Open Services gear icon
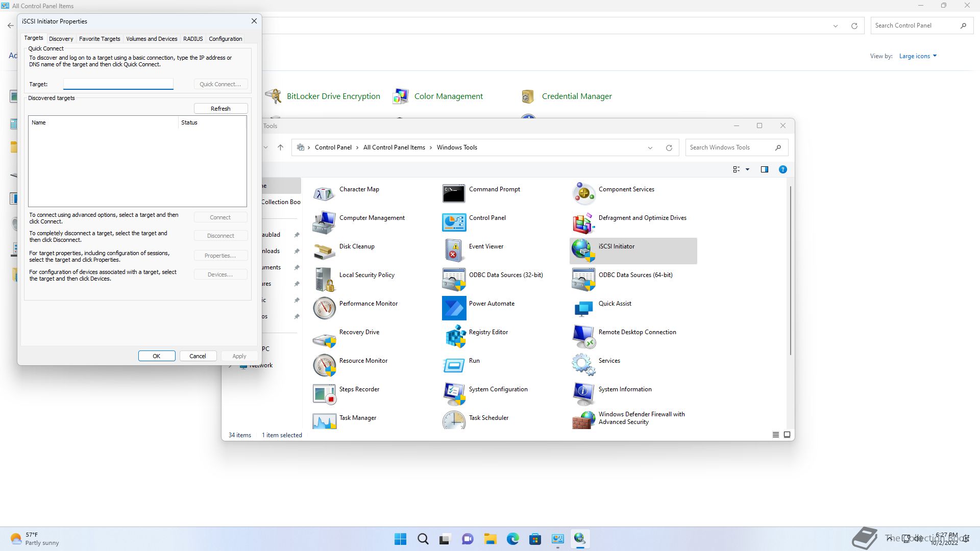 pyautogui.click(x=583, y=365)
